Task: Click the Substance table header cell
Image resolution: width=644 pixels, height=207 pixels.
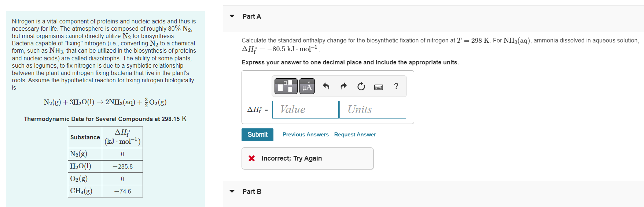Action: point(85,137)
